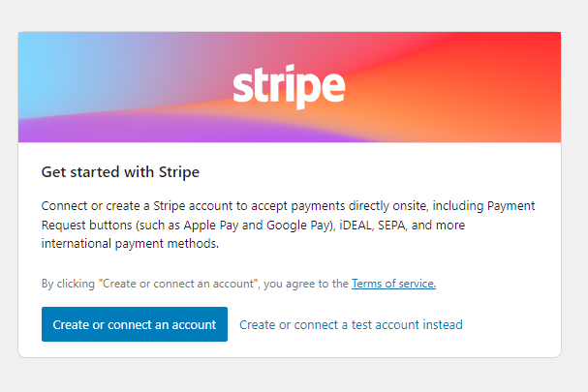Click the purple bottom-left area of the banner
This screenshot has height=392, width=588.
click(48, 131)
